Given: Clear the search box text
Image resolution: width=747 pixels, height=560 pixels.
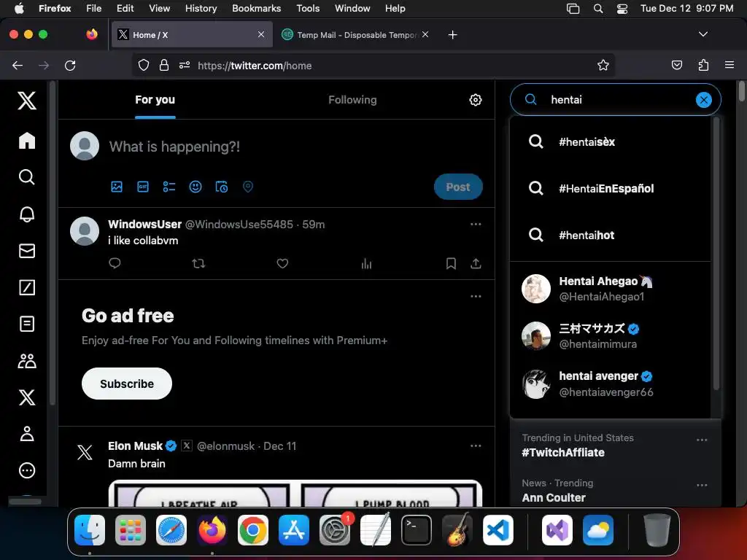Looking at the screenshot, I should point(704,99).
